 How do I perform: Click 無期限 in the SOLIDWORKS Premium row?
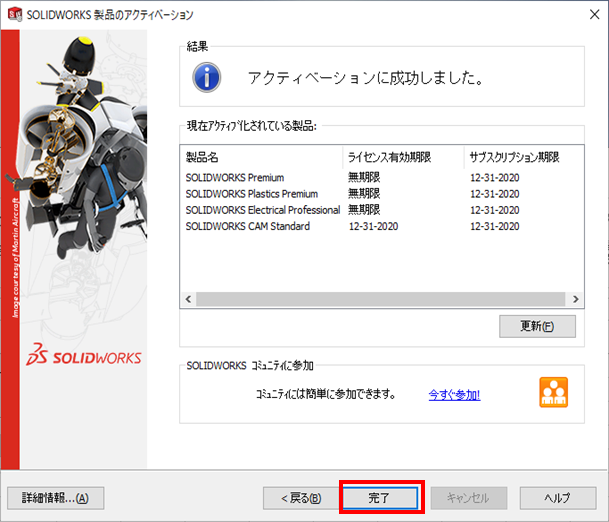364,177
